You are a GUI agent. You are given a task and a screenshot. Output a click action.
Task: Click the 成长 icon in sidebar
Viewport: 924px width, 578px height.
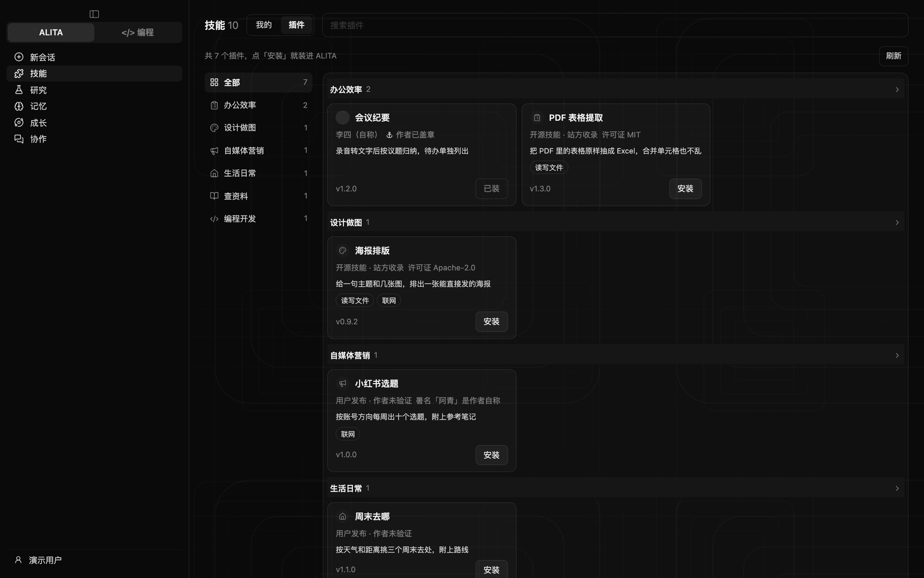pyautogui.click(x=19, y=122)
